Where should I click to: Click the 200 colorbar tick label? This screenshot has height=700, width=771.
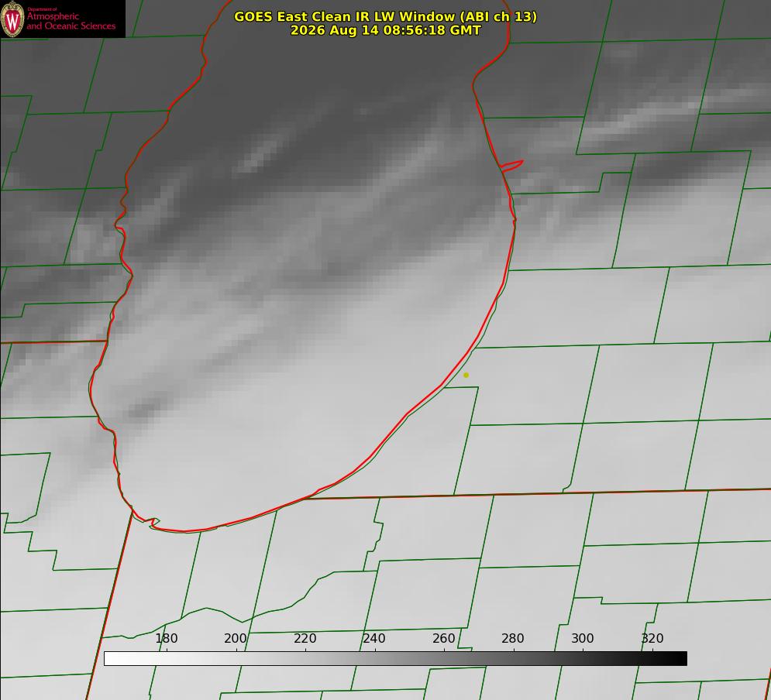235,638
